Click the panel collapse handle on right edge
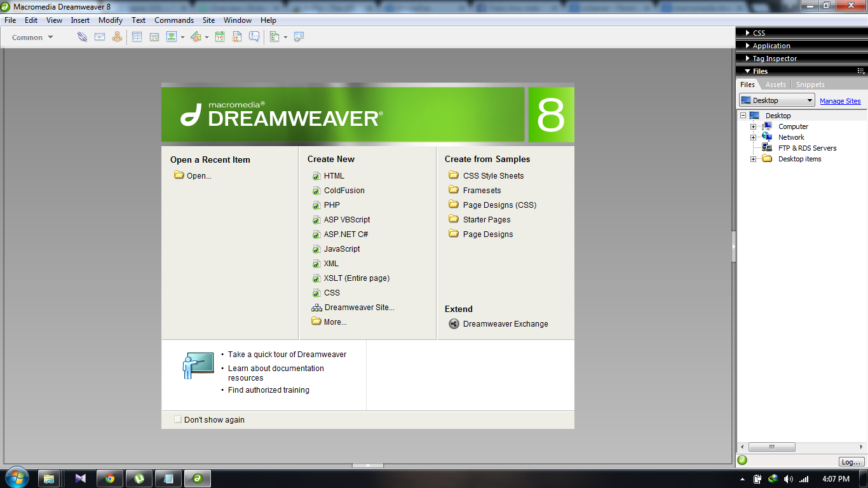Screen dimensions: 868x488 point(734,247)
